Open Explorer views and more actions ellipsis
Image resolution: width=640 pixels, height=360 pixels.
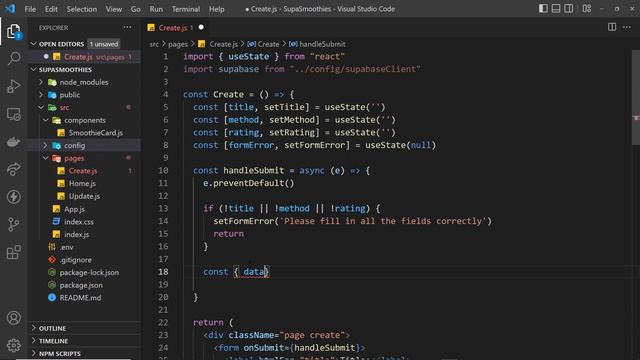(x=127, y=27)
